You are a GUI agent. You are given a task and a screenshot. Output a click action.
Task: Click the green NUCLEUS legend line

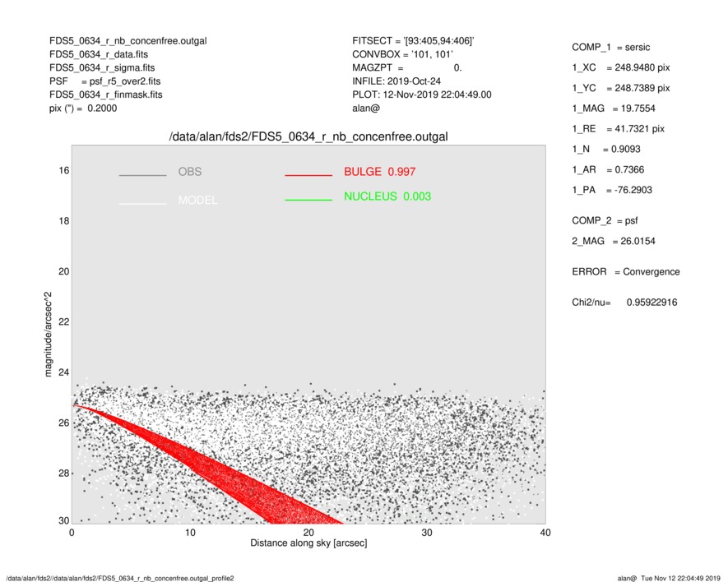[308, 200]
